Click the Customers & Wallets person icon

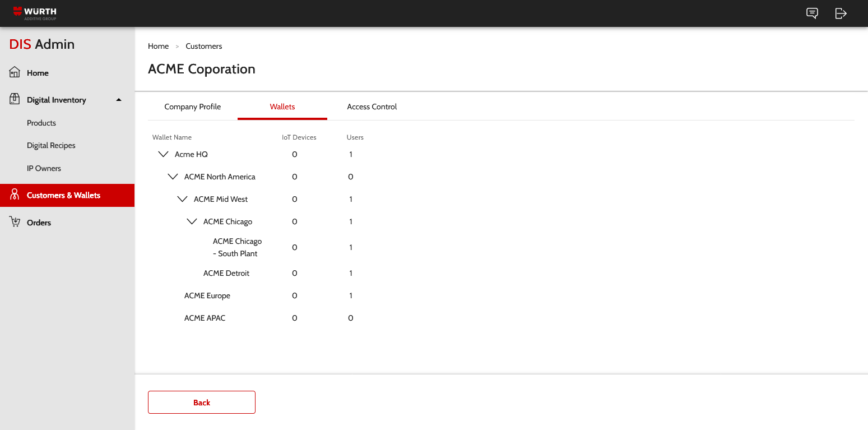point(15,195)
